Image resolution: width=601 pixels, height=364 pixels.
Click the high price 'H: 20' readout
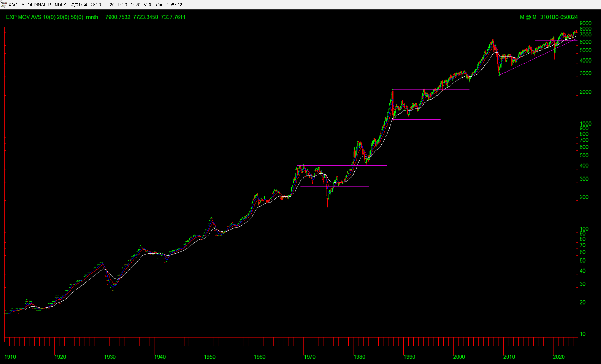coord(110,5)
